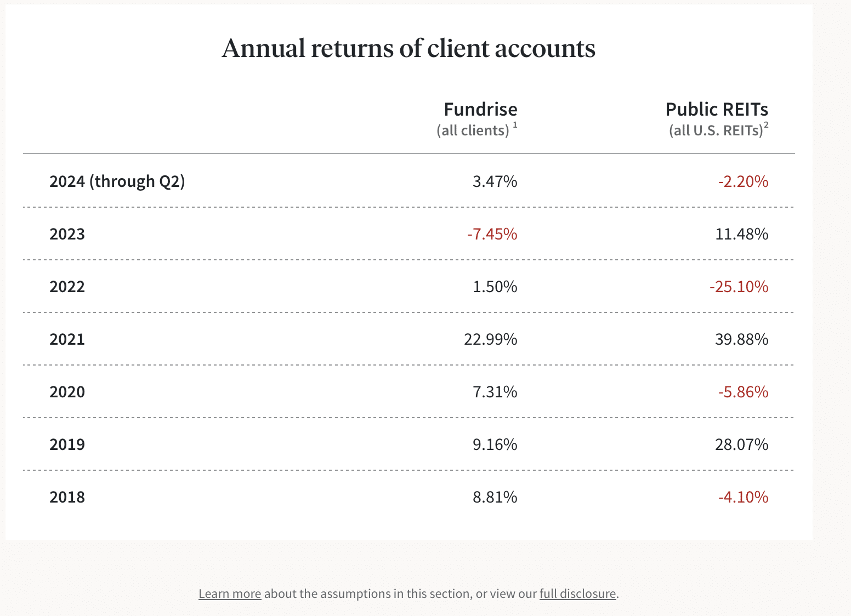Click the 22.99% Fundrise return
This screenshot has height=616, width=851.
click(490, 339)
